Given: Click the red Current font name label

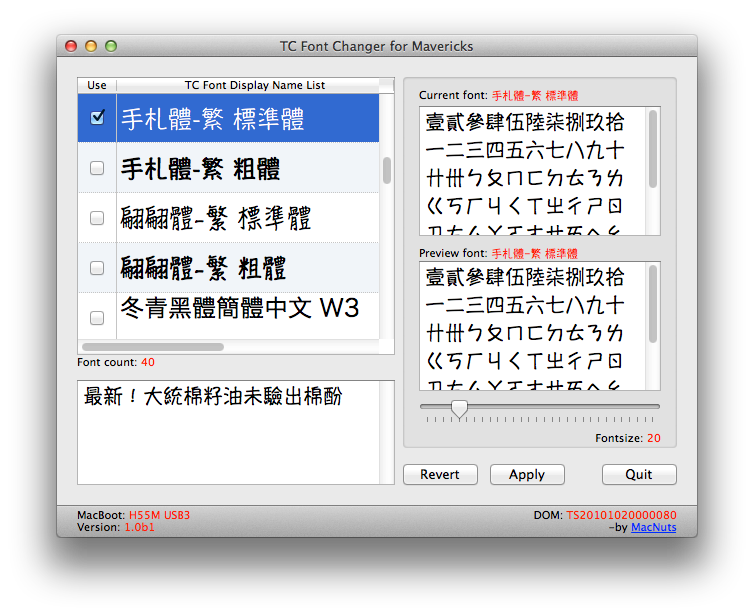Looking at the screenshot, I should 535,96.
